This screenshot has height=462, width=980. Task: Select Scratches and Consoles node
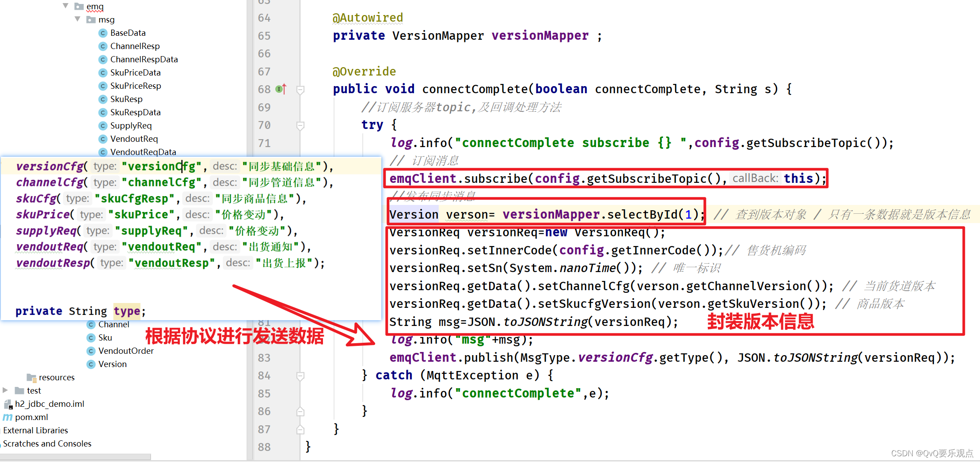[47, 443]
